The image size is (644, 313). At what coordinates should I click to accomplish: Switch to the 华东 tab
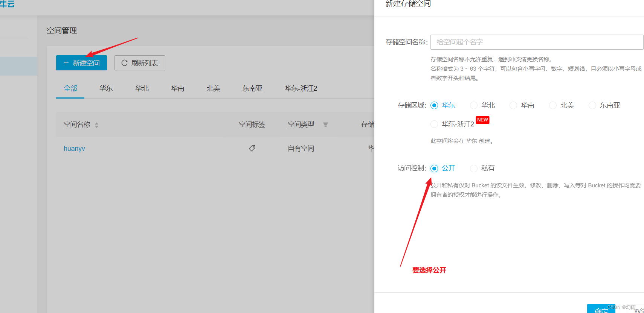click(106, 88)
